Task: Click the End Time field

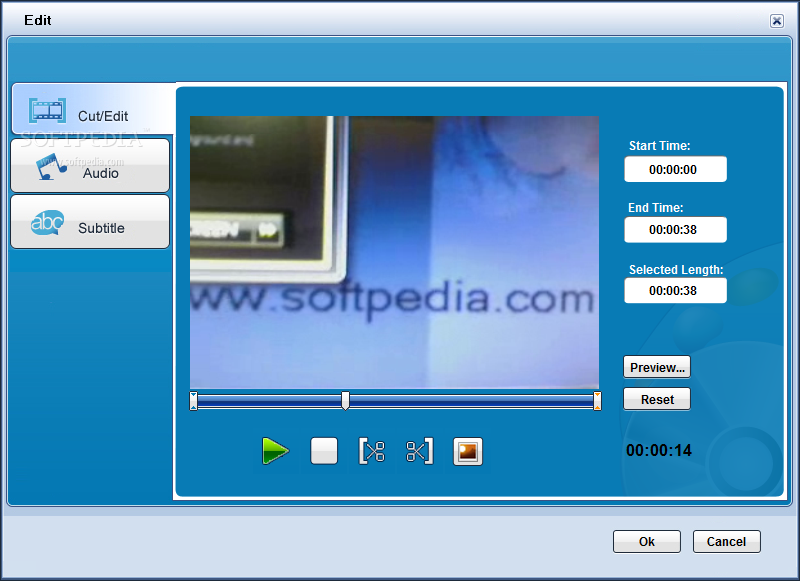Action: (x=676, y=230)
